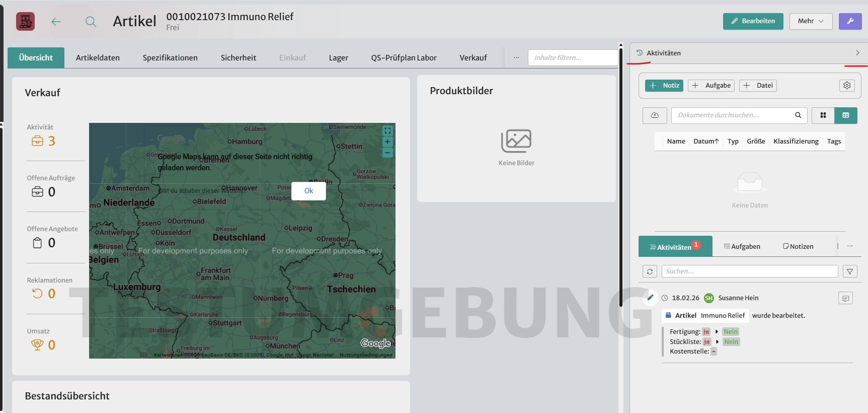Add a new Notiz
Image resolution: width=868 pixels, height=413 pixels.
[664, 86]
